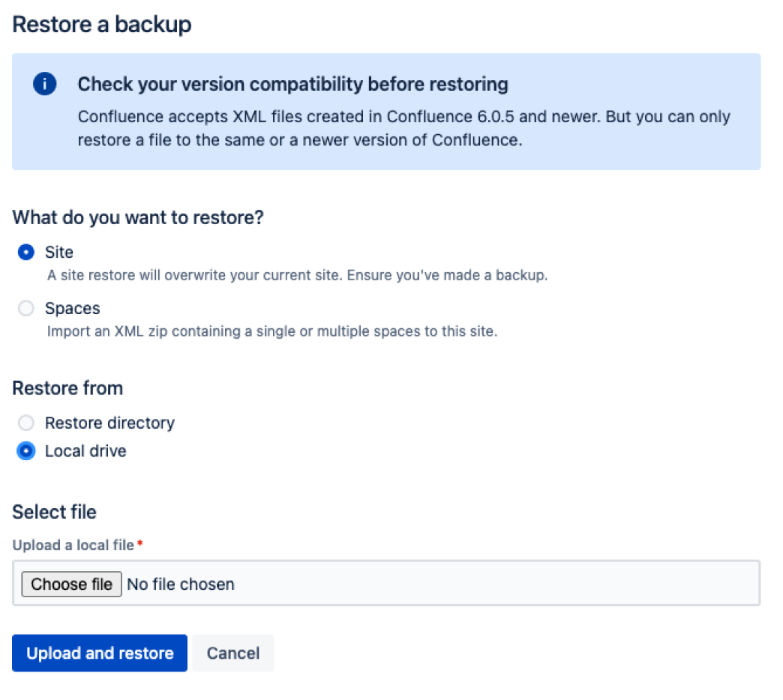Choose the Spaces radio option
Image resolution: width=783 pixels, height=700 pixels.
[26, 308]
